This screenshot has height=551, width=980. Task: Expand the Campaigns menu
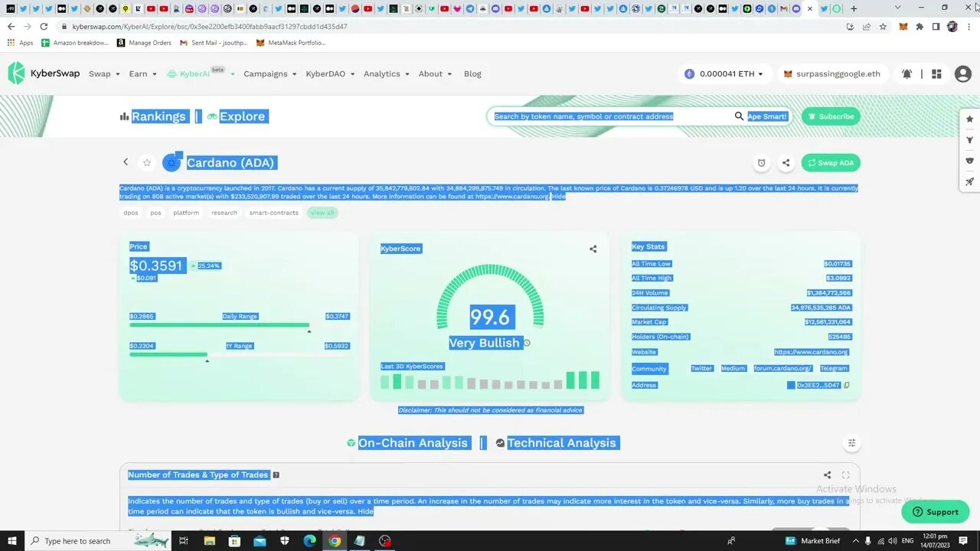[269, 73]
